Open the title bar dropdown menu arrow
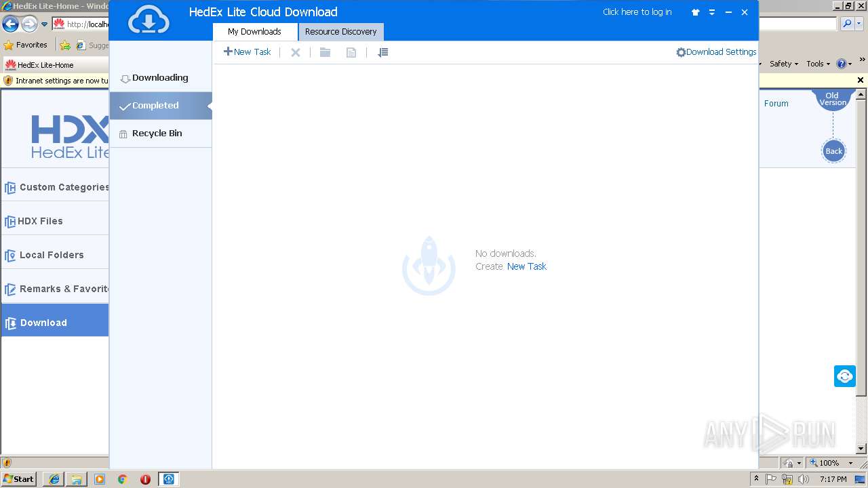This screenshot has width=868, height=488. click(x=712, y=12)
